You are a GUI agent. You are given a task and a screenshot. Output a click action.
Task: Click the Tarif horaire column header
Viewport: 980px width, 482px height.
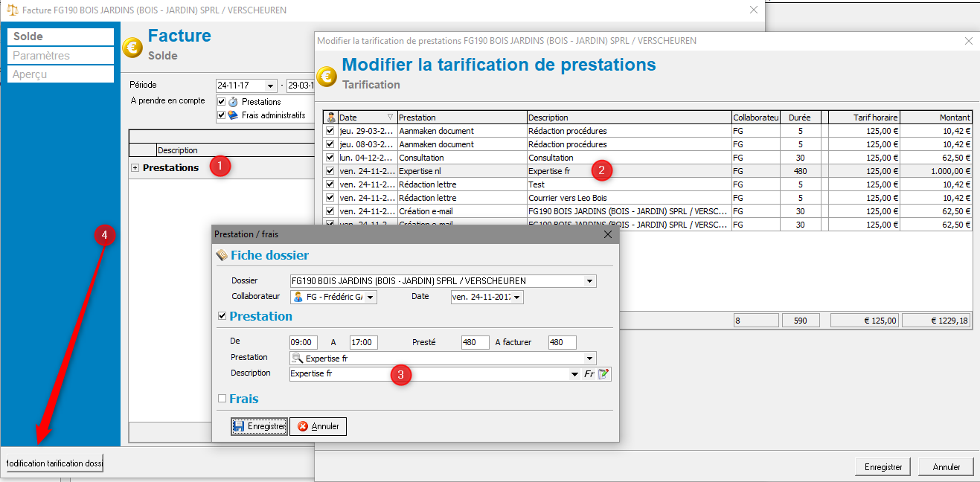click(x=864, y=118)
